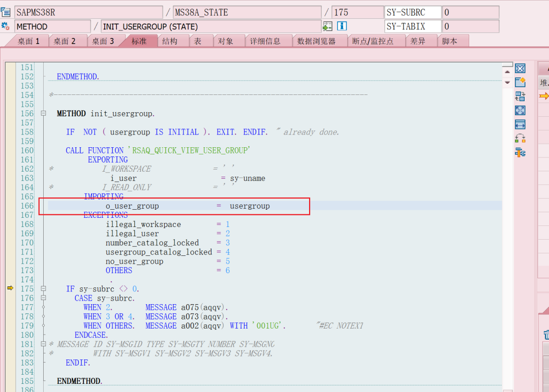The width and height of the screenshot is (549, 392).
Task: Click the trash icon at right edge
Action: tap(546, 335)
